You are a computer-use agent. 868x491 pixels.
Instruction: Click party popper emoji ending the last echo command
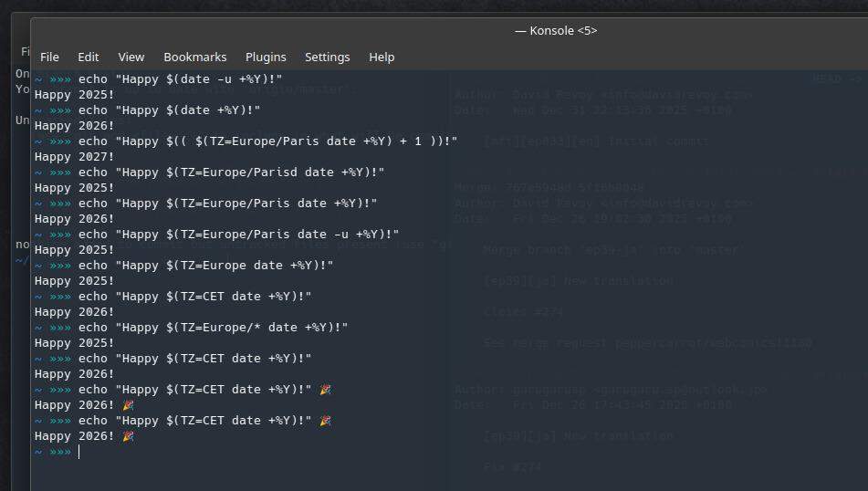325,421
